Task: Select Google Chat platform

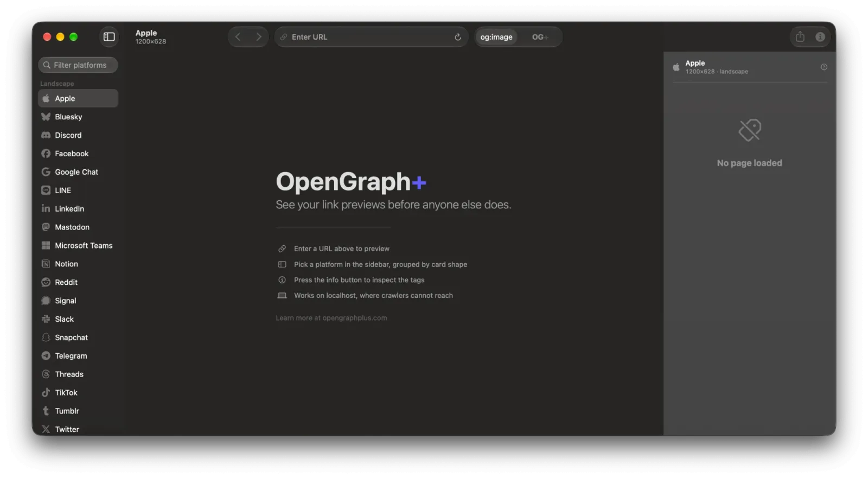Action: pos(78,172)
